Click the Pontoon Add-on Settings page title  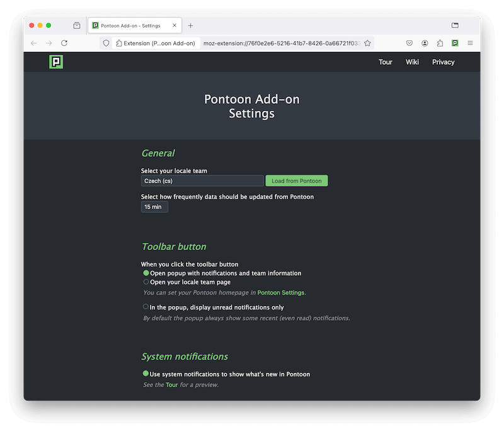click(251, 106)
